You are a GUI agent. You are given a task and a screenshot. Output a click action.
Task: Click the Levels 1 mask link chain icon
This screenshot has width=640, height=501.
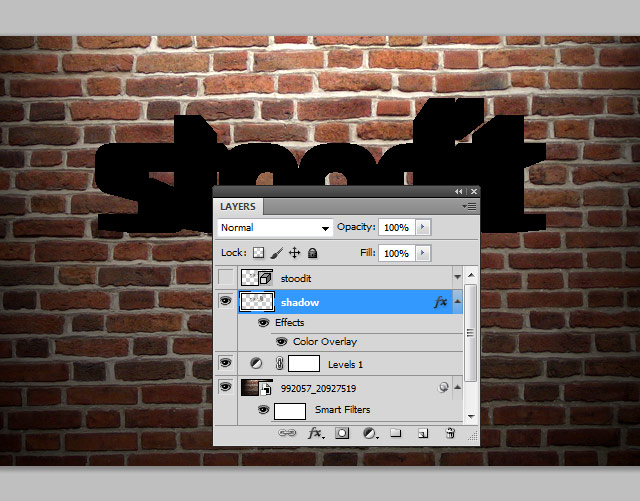tap(279, 363)
